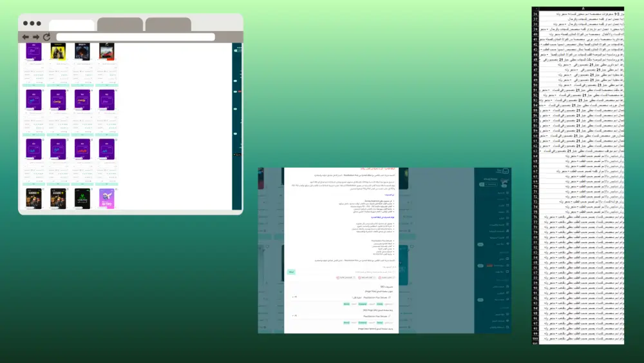Click the Page Title field with PlayStation Plus Deluxe
The height and width of the screenshot is (363, 644).
click(x=341, y=297)
